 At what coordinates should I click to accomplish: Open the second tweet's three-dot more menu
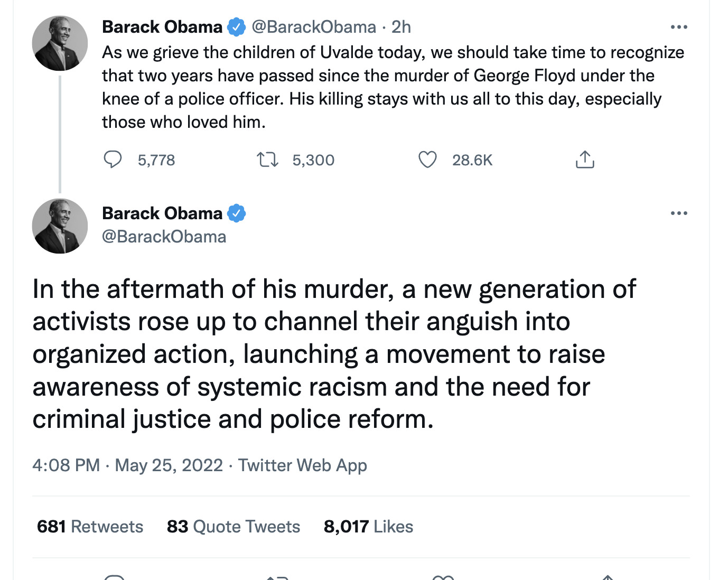[x=679, y=213]
